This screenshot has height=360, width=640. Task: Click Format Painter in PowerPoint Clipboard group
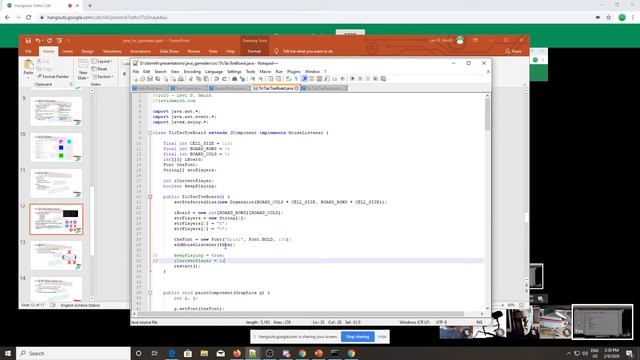coord(53,76)
